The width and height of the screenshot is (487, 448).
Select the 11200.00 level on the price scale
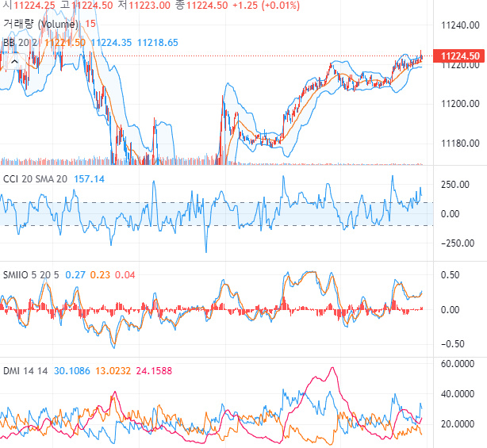point(460,104)
